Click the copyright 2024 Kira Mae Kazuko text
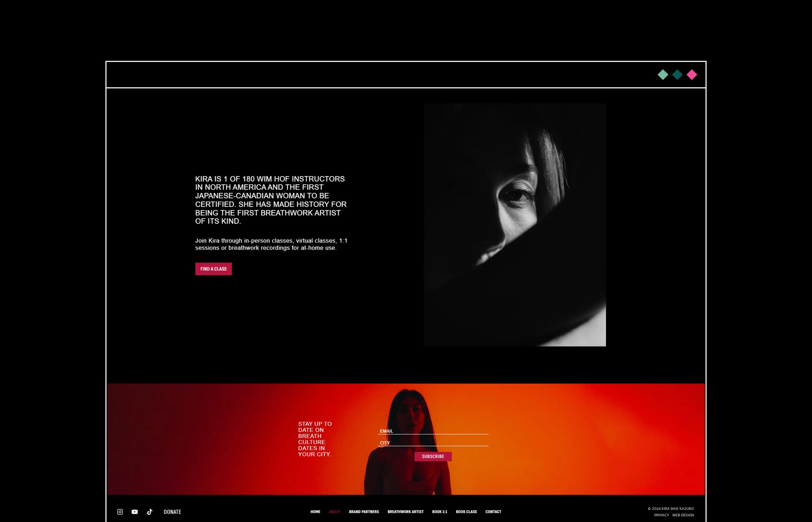The image size is (812, 522). click(671, 509)
